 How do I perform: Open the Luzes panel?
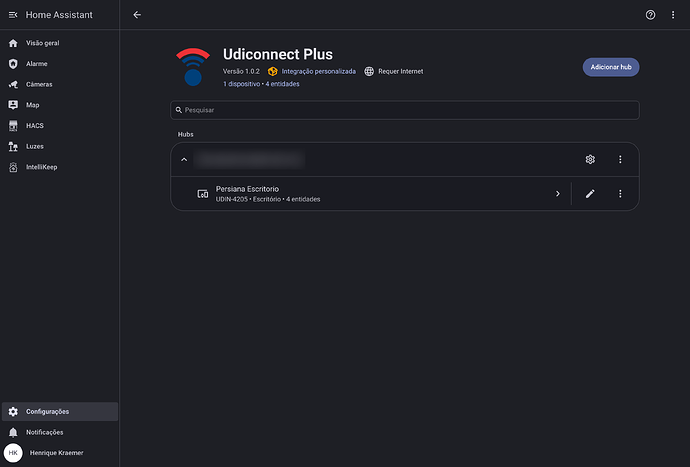point(59,147)
